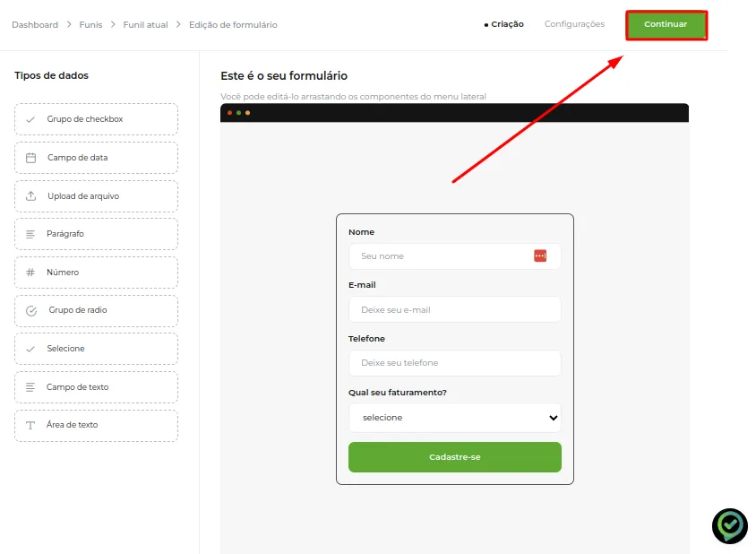756x554 pixels.
Task: Click the Tipos de dados heading
Action: tap(52, 75)
